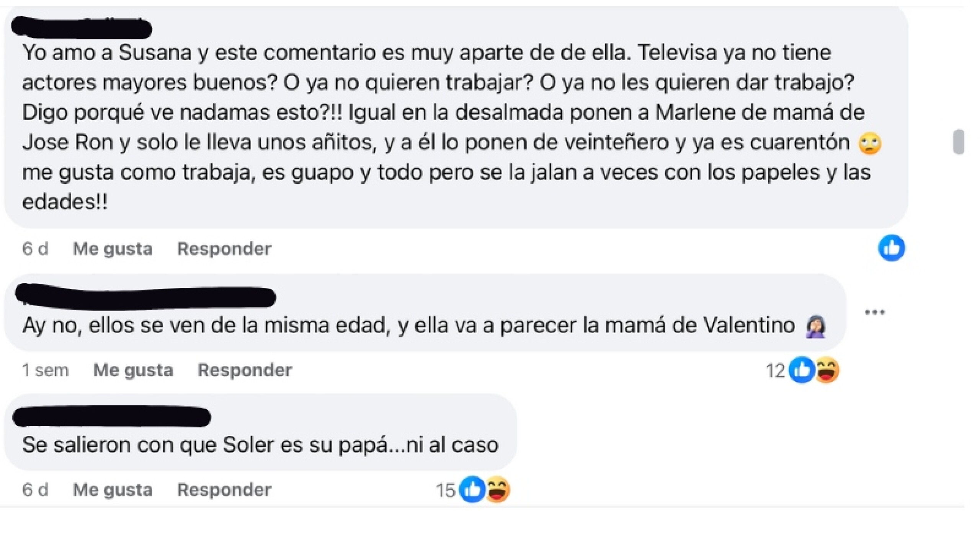Image resolution: width=980 pixels, height=551 pixels.
Task: Open the redacted author name above the Susana comment
Action: 82,28
